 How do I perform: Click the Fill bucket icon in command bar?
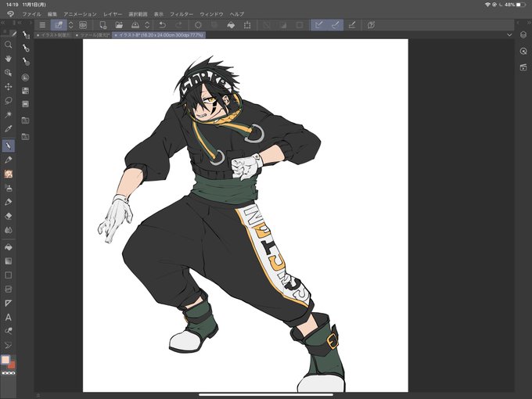click(x=231, y=25)
